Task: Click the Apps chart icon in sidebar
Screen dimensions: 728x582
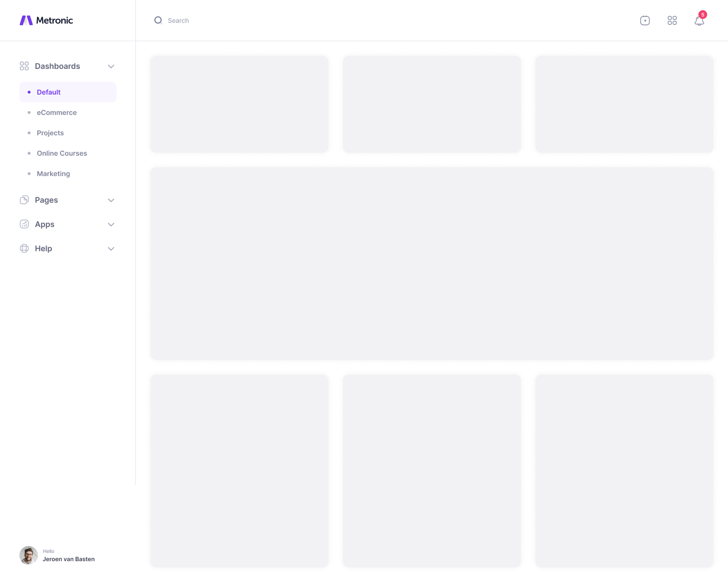Action: (x=24, y=224)
